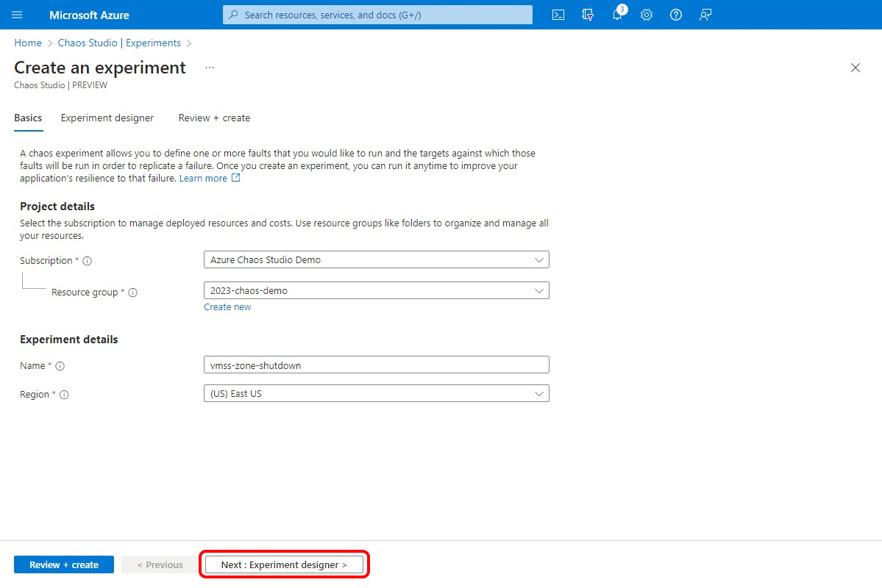Screen dimensions: 882x588
Task: Open the Directories and subscriptions filter icon
Action: [588, 15]
